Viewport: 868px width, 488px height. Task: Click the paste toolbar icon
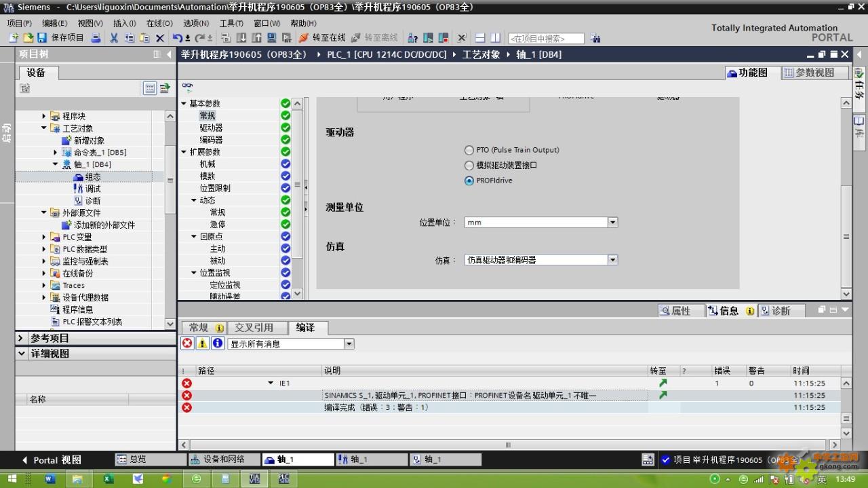(144, 38)
